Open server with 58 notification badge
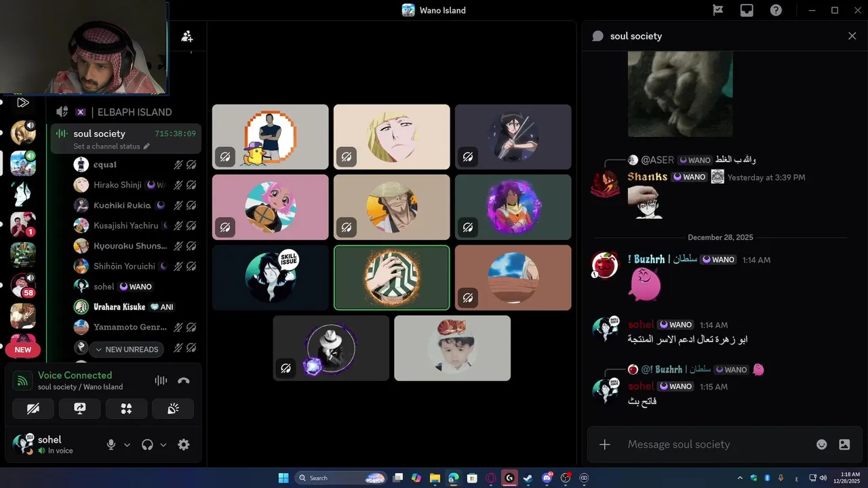Image resolution: width=868 pixels, height=488 pixels. click(x=23, y=285)
